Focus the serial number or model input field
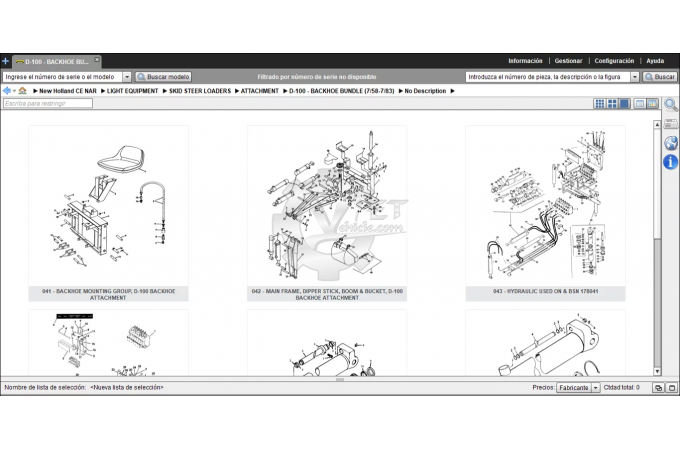This screenshot has width=680, height=450. (x=62, y=77)
